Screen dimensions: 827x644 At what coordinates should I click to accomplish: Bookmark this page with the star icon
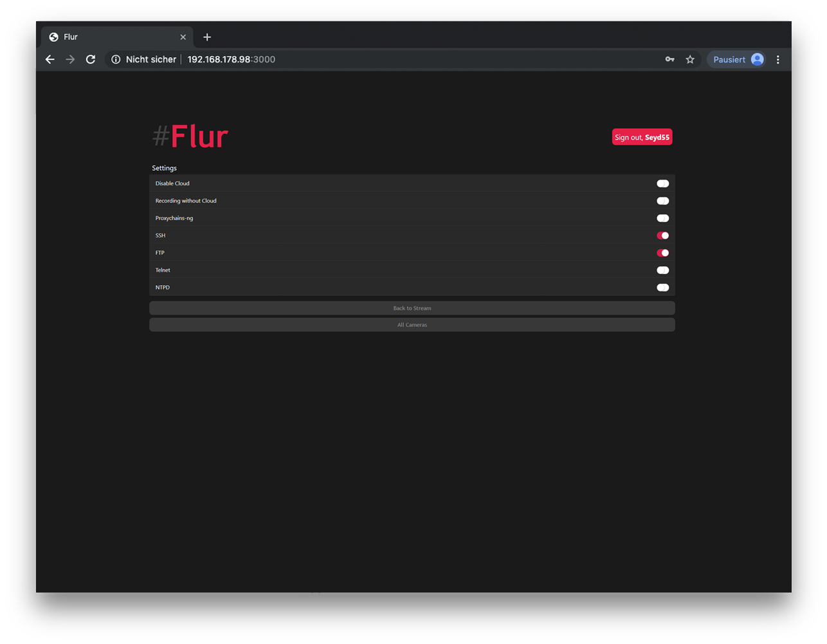pos(690,59)
